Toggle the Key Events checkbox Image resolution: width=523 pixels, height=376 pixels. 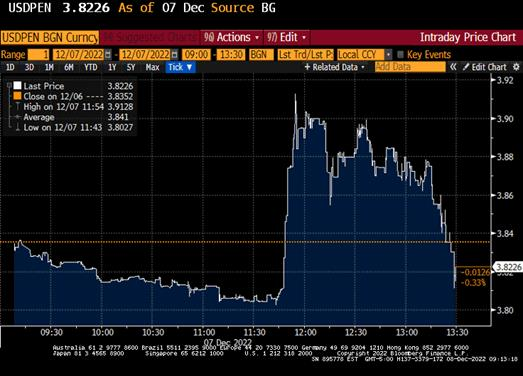coord(401,54)
